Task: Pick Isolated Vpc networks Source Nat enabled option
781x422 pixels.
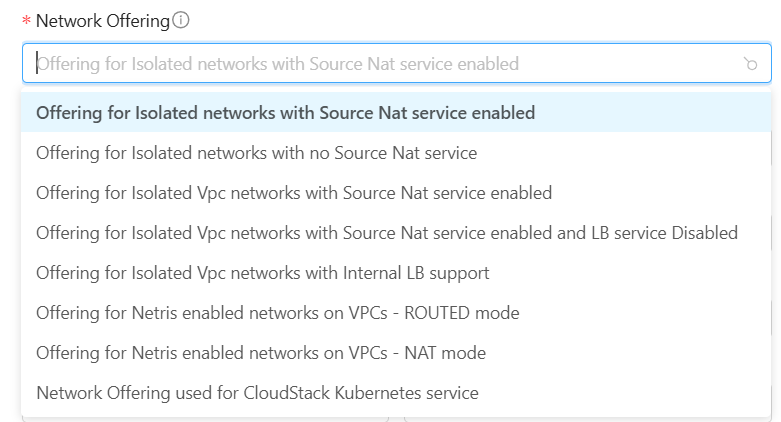Action: click(x=293, y=193)
